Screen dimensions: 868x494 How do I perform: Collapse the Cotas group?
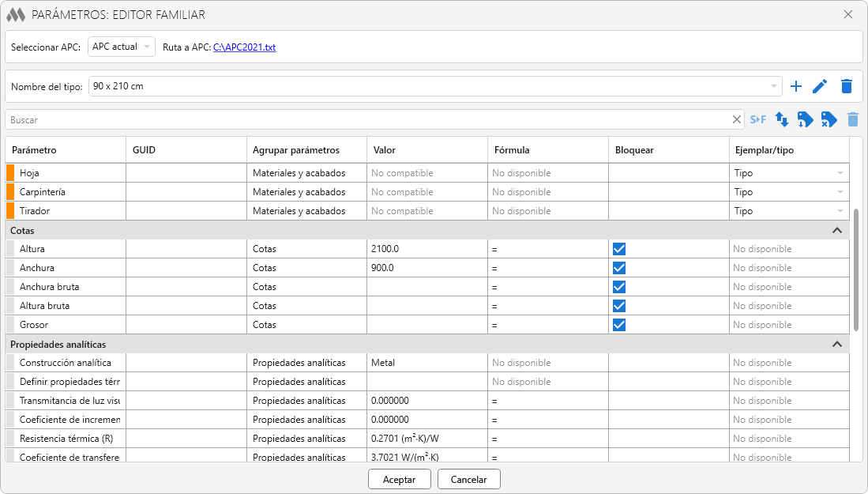tap(837, 230)
